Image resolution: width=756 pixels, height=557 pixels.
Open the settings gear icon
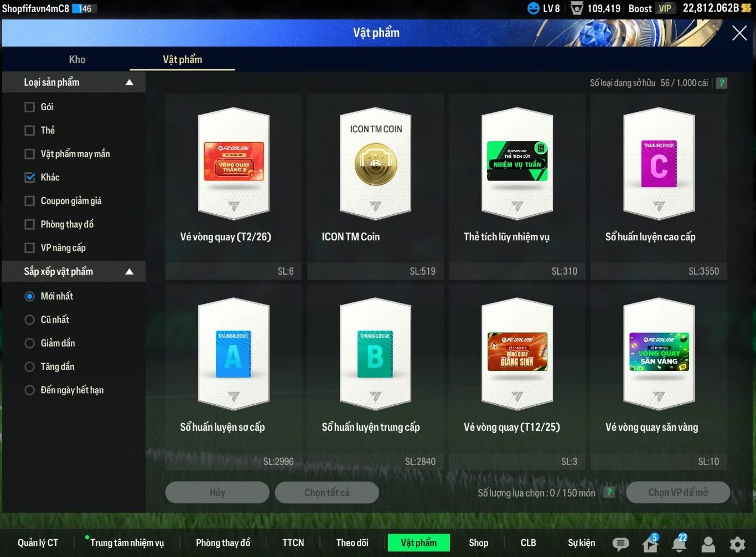tap(737, 544)
